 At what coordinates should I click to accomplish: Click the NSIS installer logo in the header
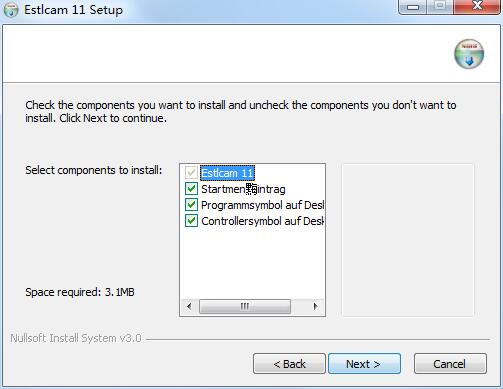pos(469,54)
